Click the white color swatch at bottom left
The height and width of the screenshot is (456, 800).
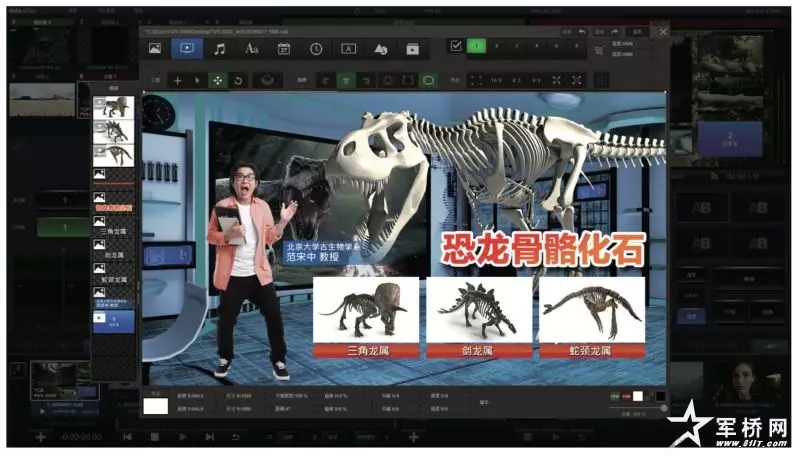point(155,406)
